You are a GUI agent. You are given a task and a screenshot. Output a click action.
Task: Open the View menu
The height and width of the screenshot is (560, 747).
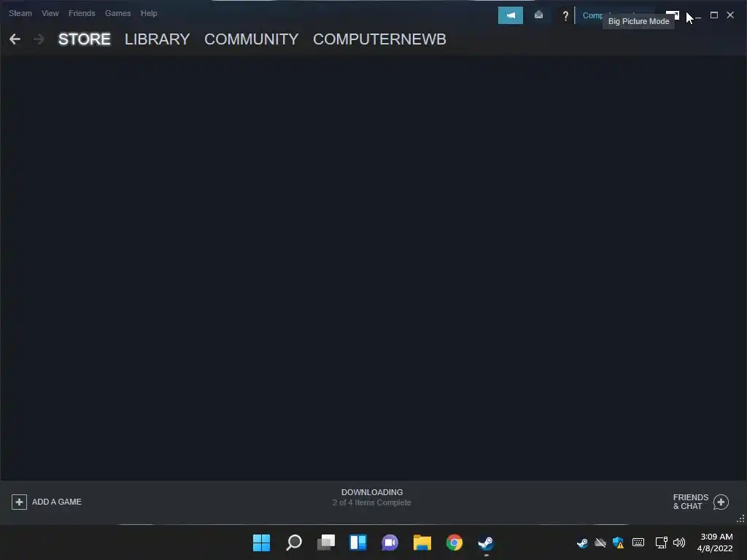click(x=50, y=13)
